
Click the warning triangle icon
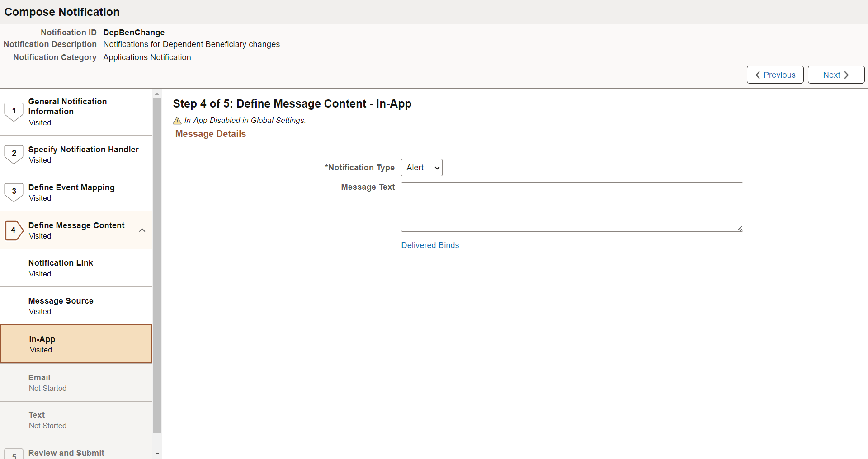(177, 121)
